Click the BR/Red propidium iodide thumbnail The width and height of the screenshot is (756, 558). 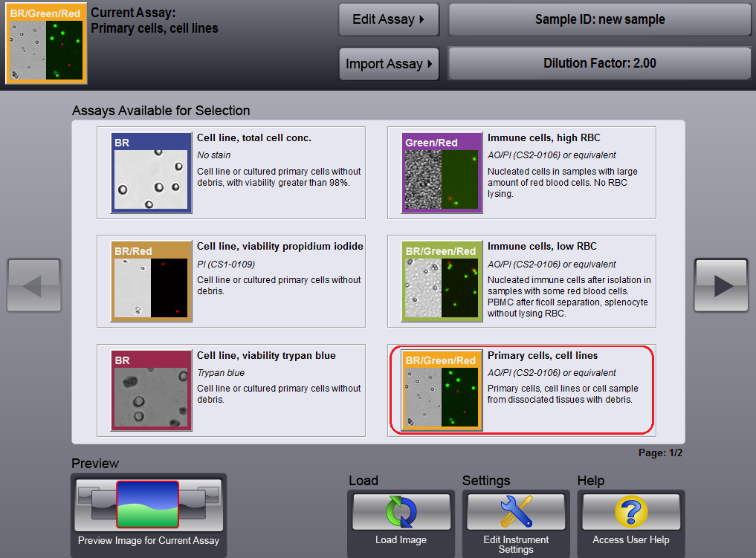(151, 282)
